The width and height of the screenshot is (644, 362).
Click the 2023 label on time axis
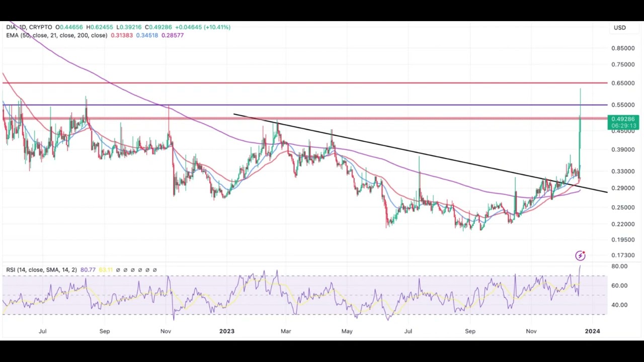click(x=227, y=331)
